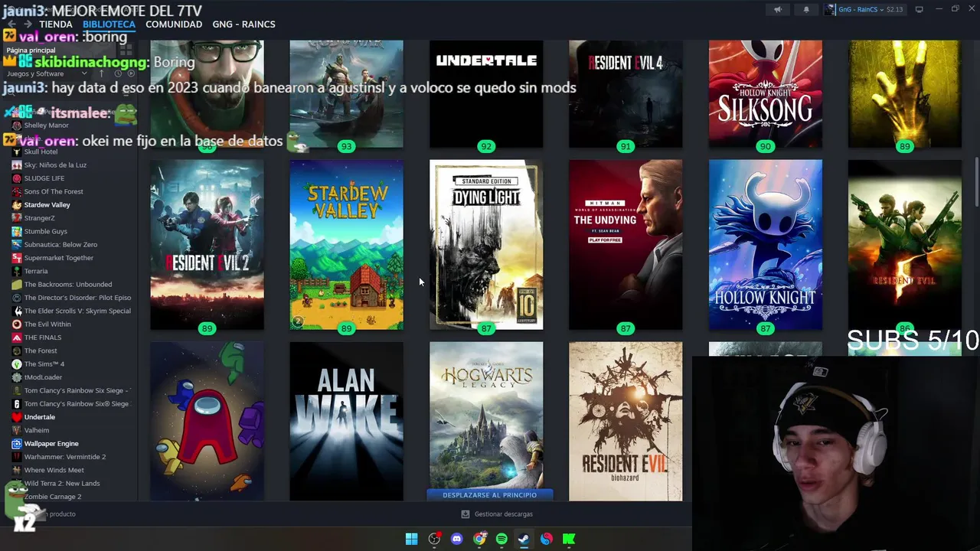Open Discord from the taskbar

coord(457,539)
